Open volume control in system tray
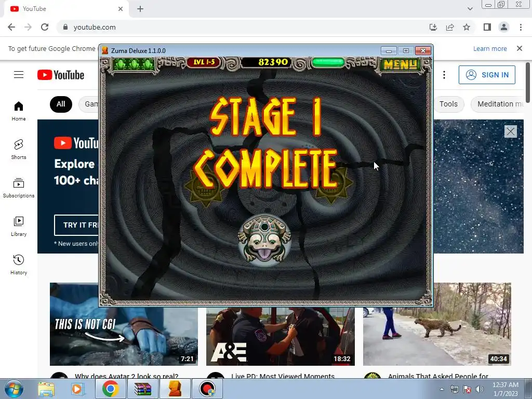 [480, 390]
